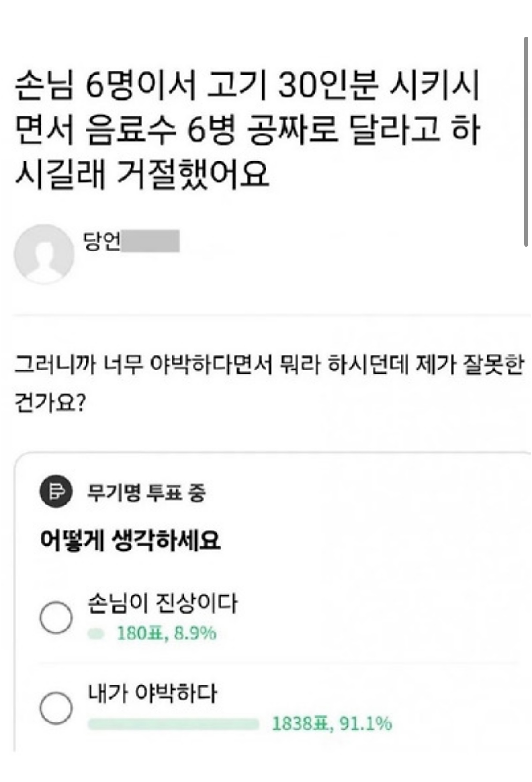Click the 180표, 8.9% vote count text
The width and height of the screenshot is (532, 782).
click(166, 634)
